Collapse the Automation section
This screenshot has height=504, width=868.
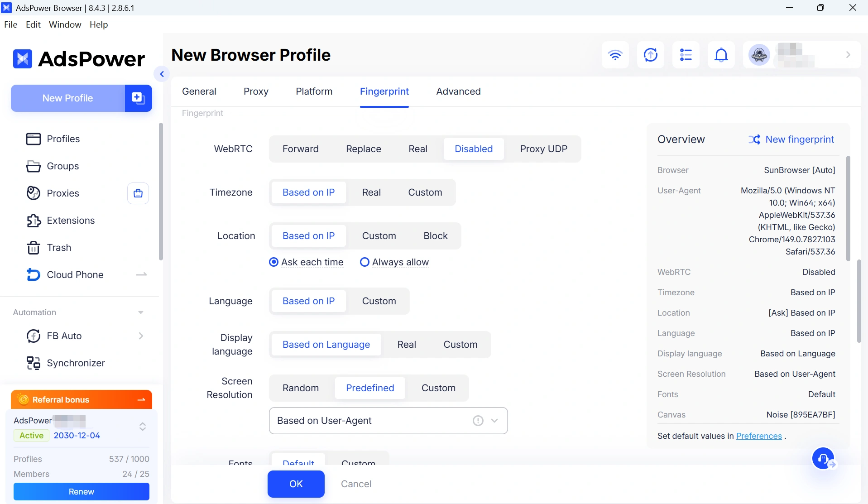[141, 312]
